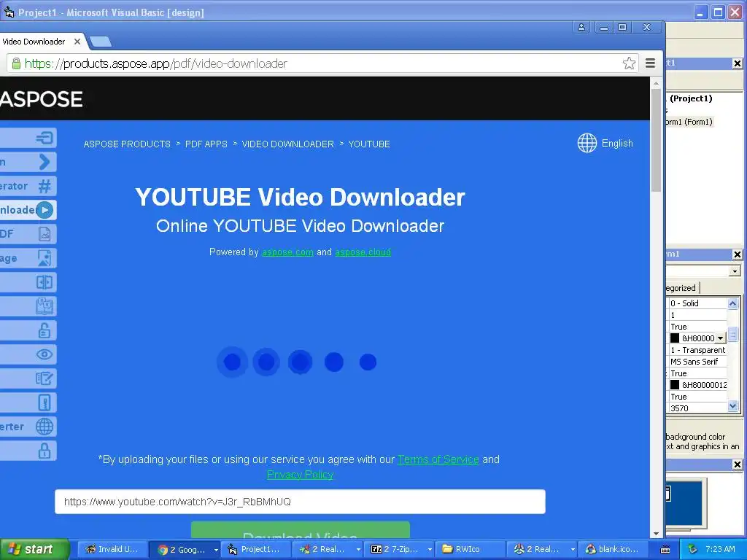Click properties list scroll down arrow
The width and height of the screenshot is (747, 560).
[732, 406]
